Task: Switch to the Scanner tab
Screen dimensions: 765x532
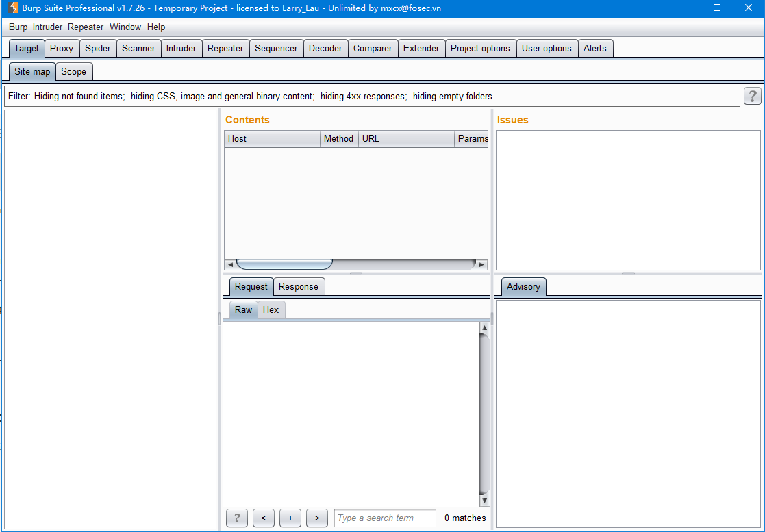Action: [x=138, y=49]
